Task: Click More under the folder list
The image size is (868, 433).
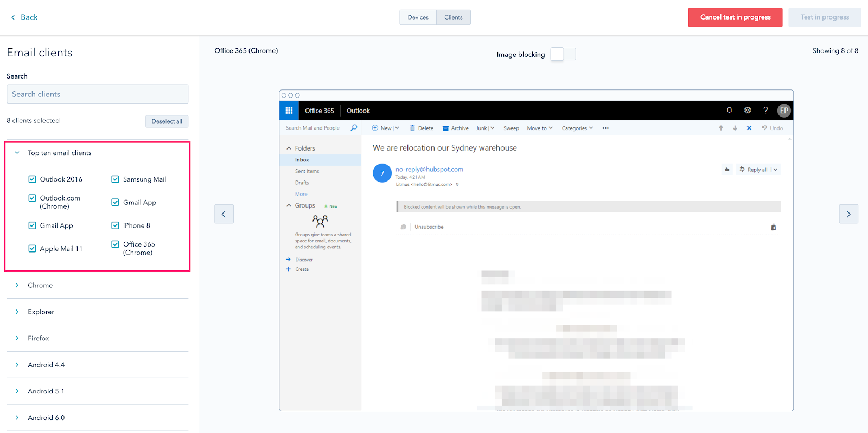Action: 301,194
